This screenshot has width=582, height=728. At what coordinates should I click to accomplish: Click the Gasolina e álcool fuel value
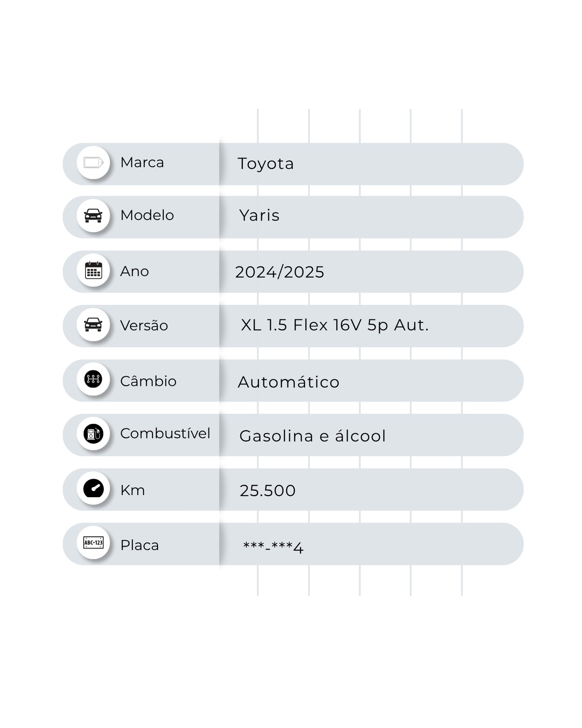(313, 436)
